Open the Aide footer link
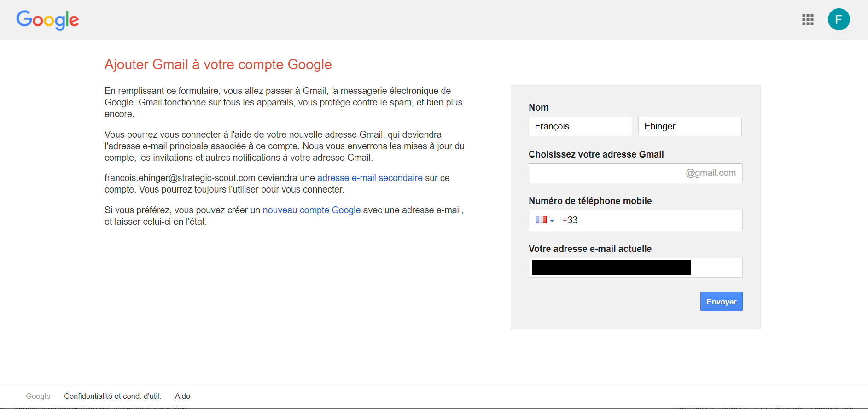This screenshot has width=868, height=409. (182, 396)
